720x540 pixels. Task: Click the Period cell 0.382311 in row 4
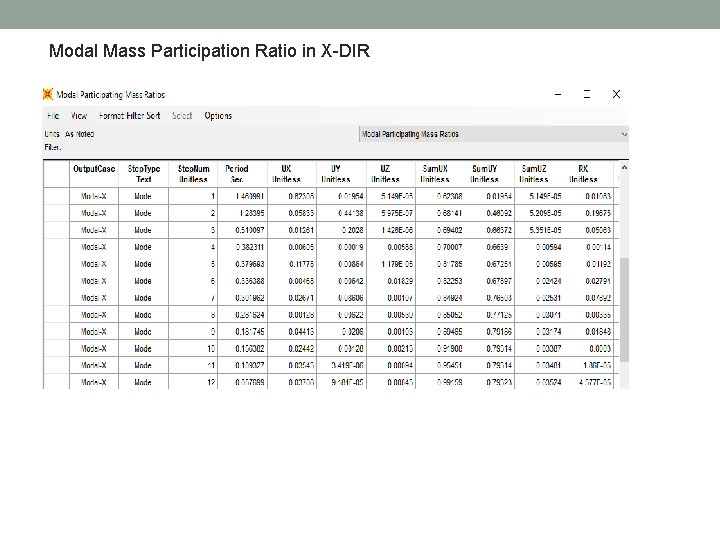242,247
